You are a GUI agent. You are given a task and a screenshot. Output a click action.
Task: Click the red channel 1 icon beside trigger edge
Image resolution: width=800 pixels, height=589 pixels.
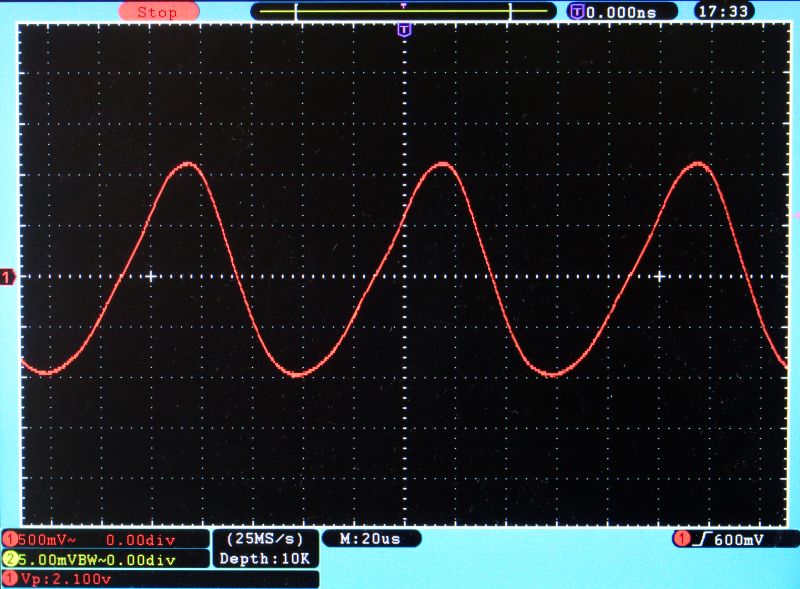click(x=683, y=540)
